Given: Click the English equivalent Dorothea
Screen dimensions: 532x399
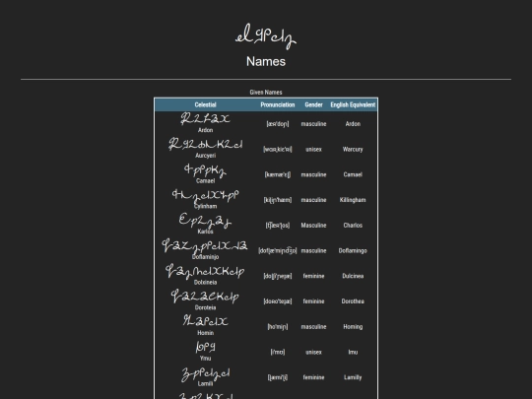Looking at the screenshot, I should [x=353, y=301].
